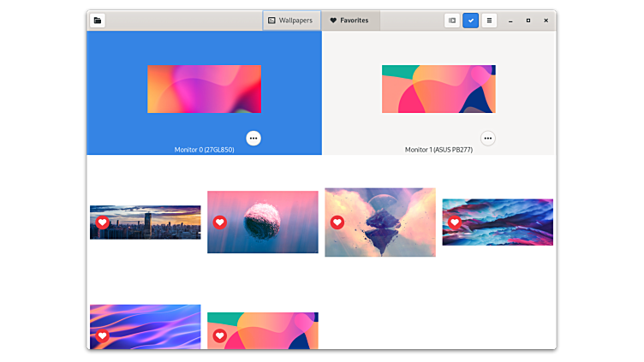Select the Monitor 0 (27GL850) preview
The image size is (644, 362).
coord(204,89)
